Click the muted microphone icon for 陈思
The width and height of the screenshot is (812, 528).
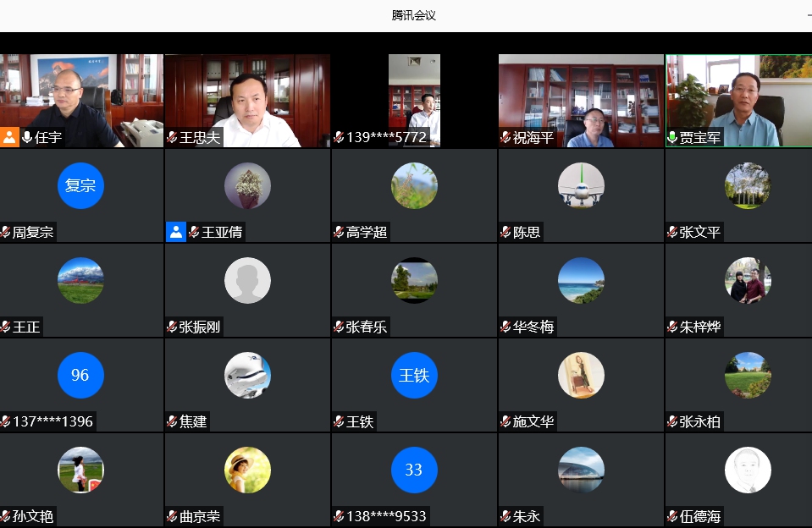click(x=506, y=232)
